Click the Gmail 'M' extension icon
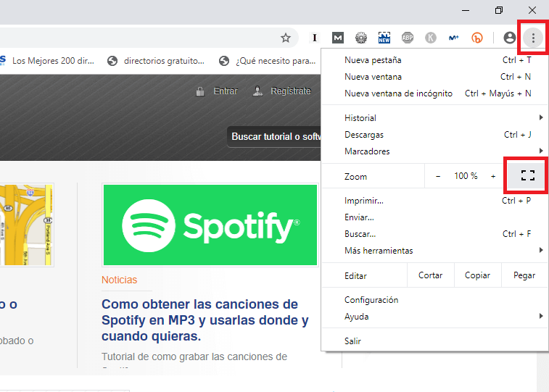 (x=337, y=38)
